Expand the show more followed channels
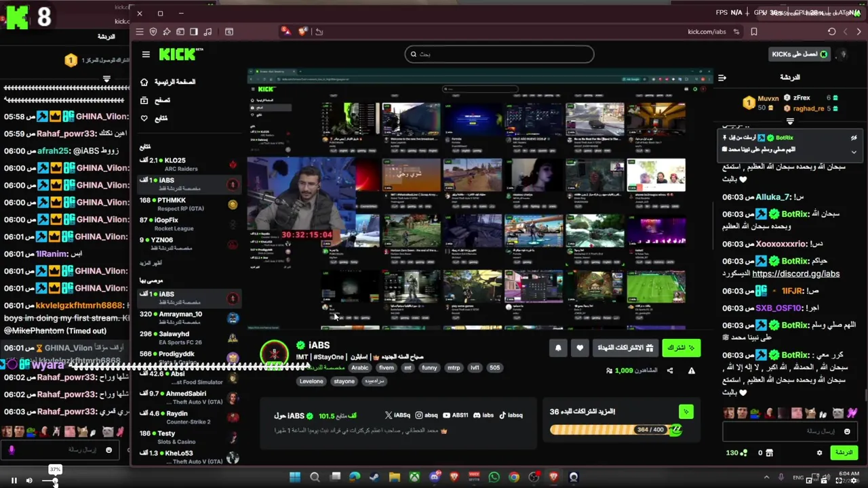 pyautogui.click(x=151, y=262)
